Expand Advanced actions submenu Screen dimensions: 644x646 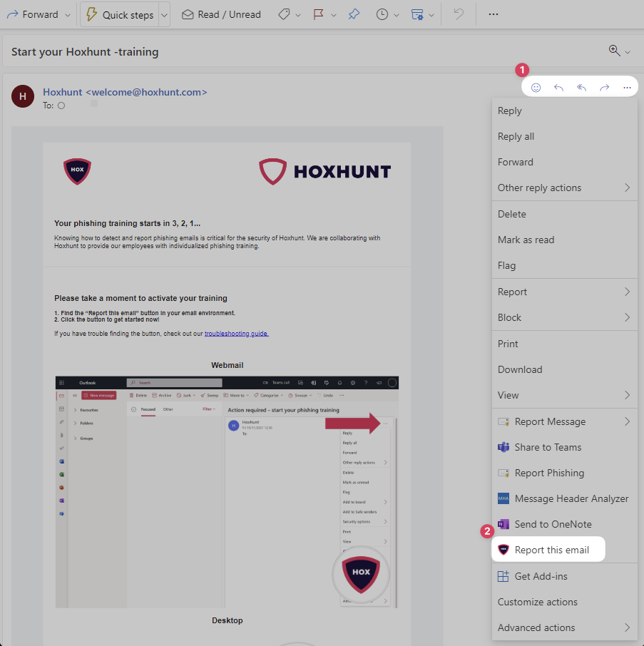(564, 627)
